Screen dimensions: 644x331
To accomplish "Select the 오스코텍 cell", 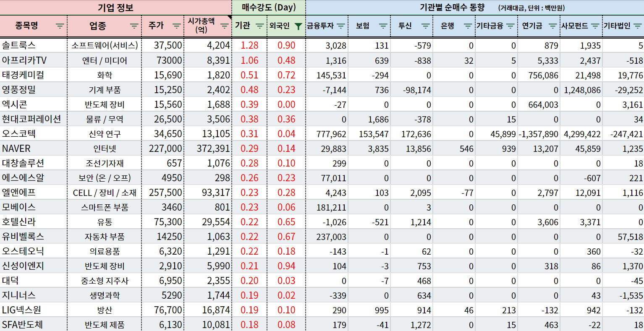I will click(34, 133).
